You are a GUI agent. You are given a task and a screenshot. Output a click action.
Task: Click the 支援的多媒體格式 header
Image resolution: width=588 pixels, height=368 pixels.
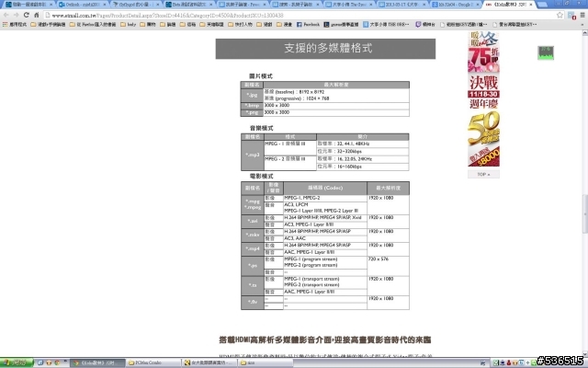(325, 49)
